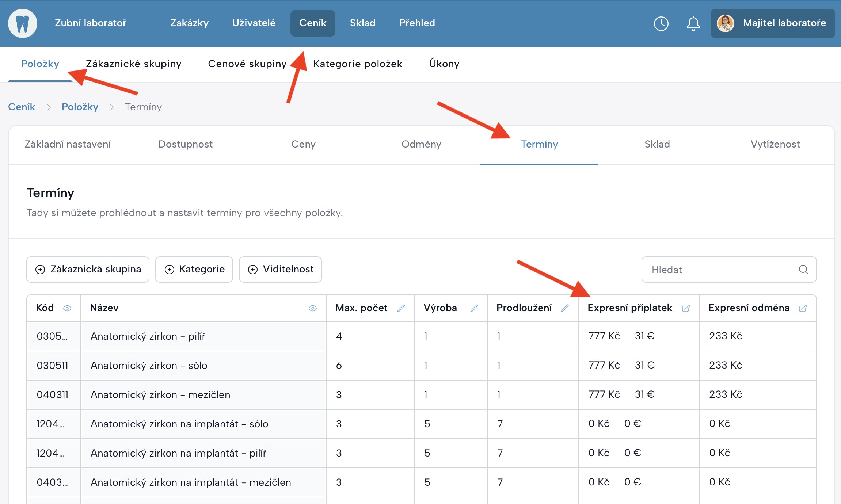
Task: Add Zákaznická skupina filter
Action: [x=88, y=270]
